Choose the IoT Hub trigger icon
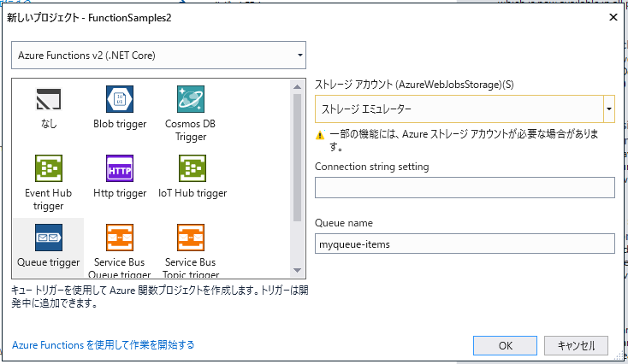628x364 pixels. pyautogui.click(x=193, y=168)
